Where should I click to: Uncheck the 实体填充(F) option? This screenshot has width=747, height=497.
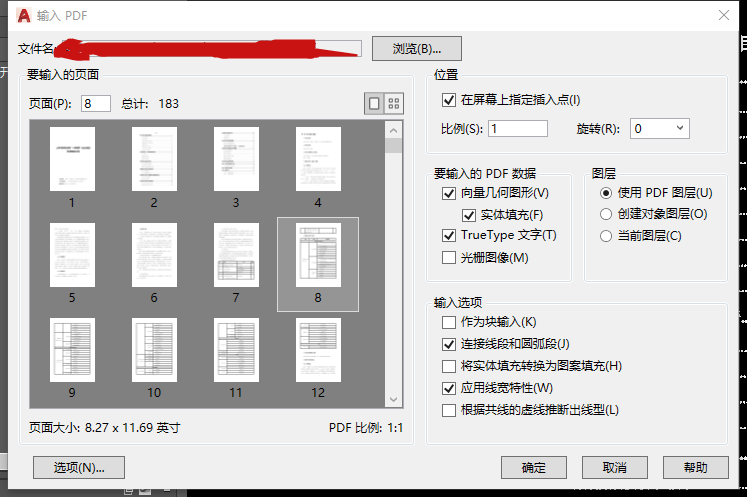point(469,215)
